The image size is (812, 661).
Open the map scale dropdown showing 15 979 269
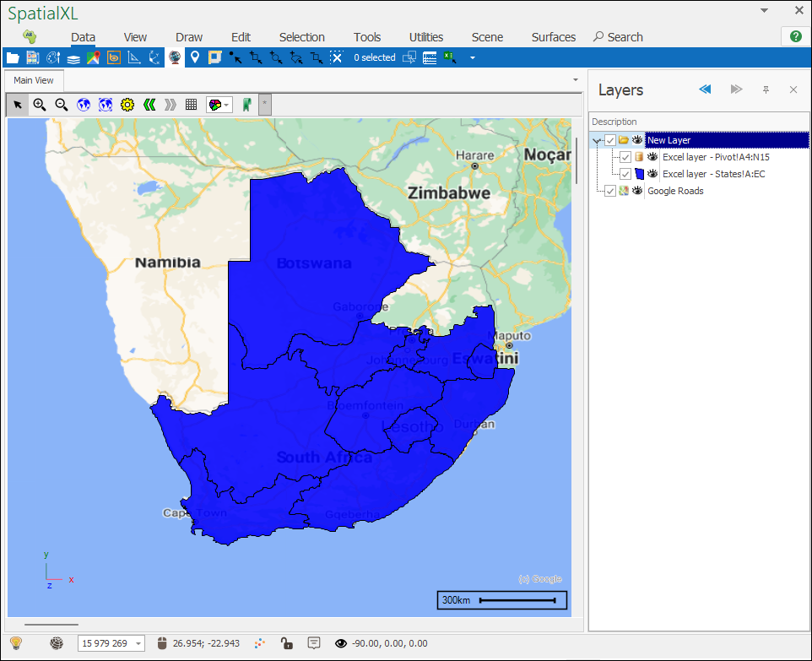tap(138, 644)
